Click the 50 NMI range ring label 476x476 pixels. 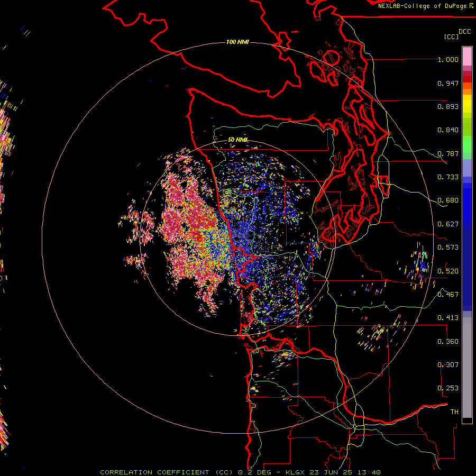[x=237, y=140]
